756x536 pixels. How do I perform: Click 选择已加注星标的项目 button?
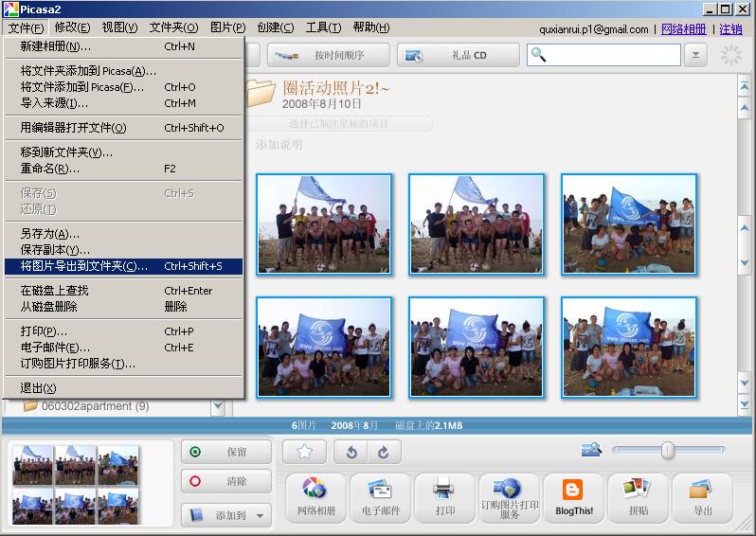(x=338, y=124)
